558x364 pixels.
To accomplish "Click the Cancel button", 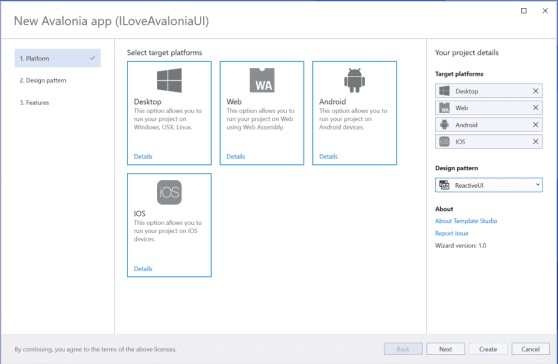I will tap(531, 349).
